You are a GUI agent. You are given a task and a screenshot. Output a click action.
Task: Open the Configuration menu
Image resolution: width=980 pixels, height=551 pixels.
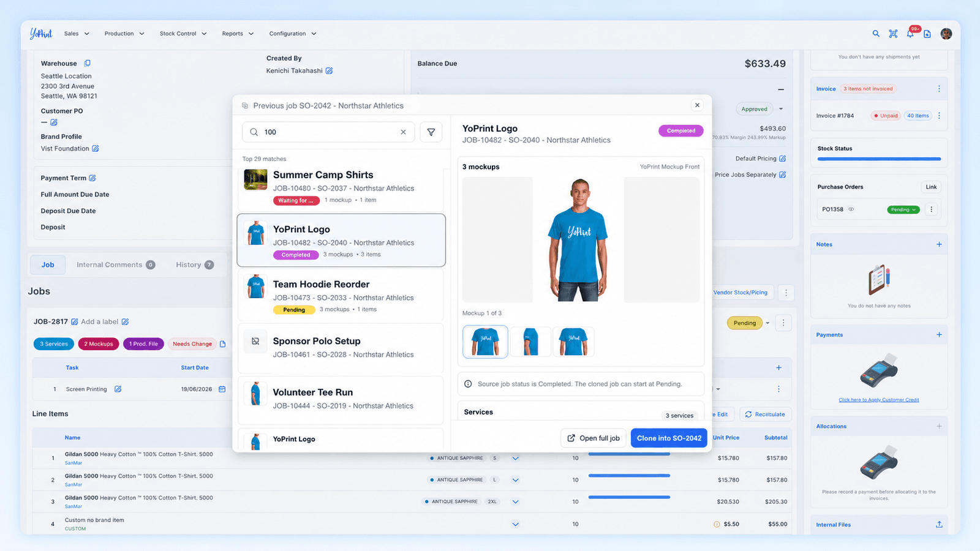[293, 34]
